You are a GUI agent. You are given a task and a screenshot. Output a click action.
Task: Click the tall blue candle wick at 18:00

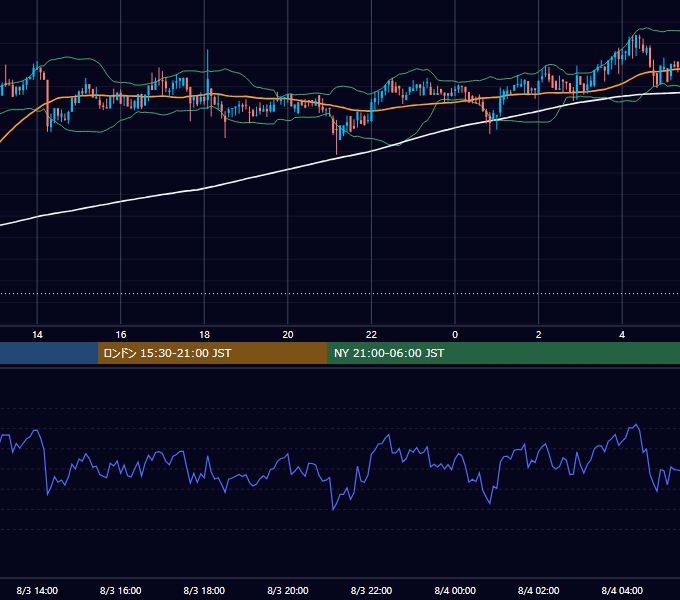[208, 69]
